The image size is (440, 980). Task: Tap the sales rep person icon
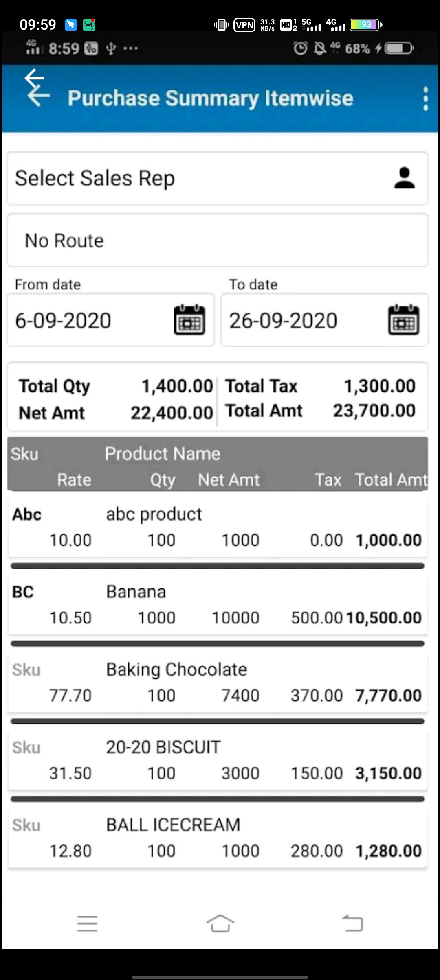(x=404, y=179)
